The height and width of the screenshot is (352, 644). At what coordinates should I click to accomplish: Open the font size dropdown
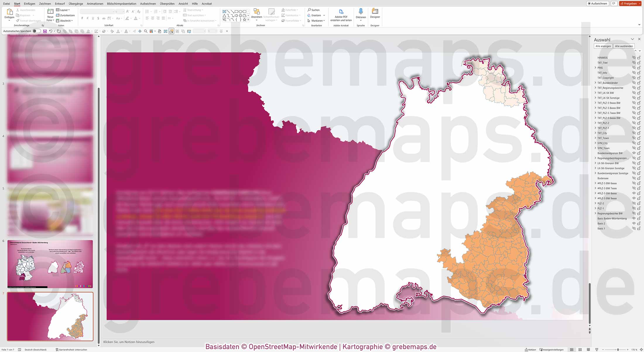(123, 11)
